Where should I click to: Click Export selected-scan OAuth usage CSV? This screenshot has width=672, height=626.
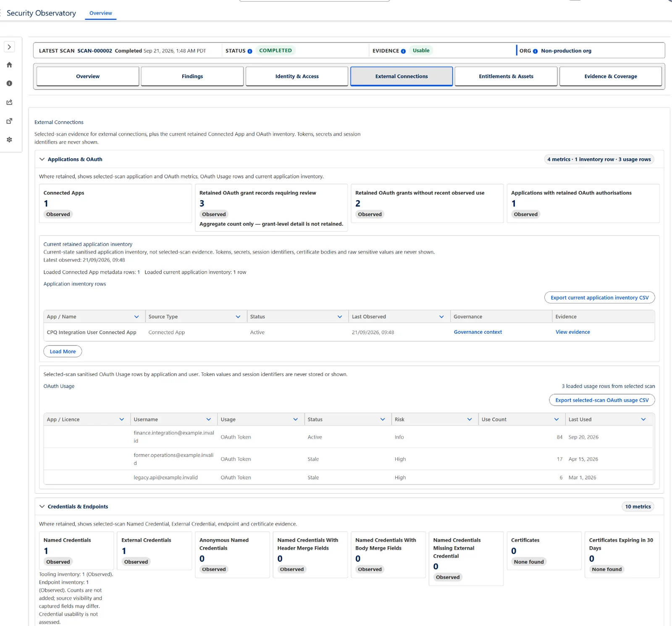(x=602, y=400)
